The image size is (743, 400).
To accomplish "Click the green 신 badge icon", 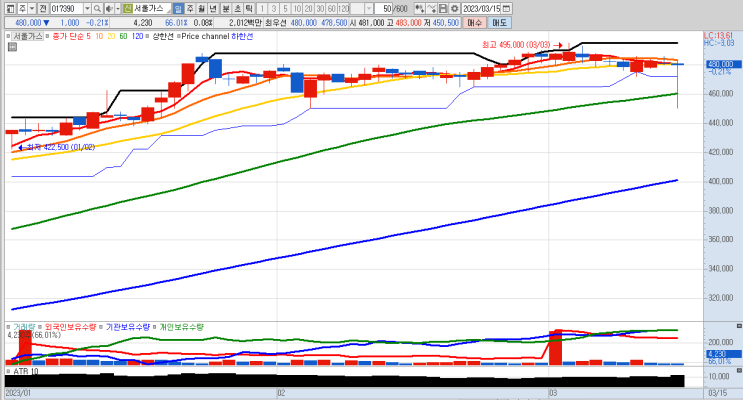I will (x=127, y=9).
